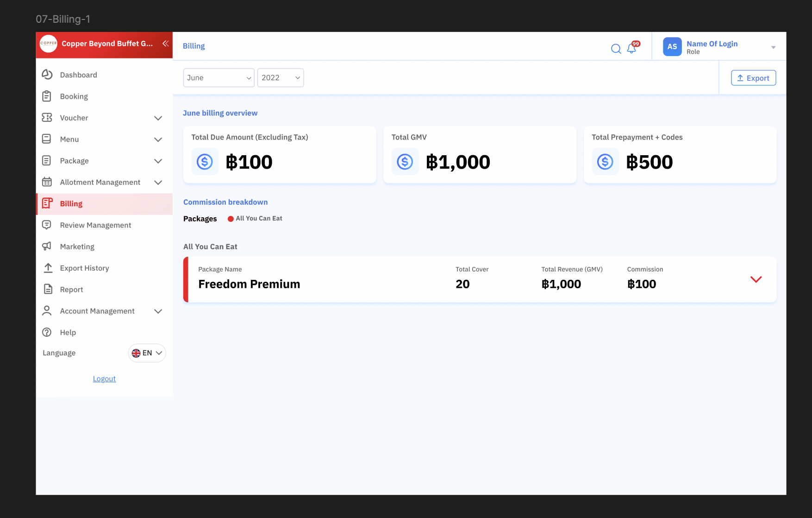Click the Help question mark icon
The width and height of the screenshot is (812, 518).
click(47, 332)
